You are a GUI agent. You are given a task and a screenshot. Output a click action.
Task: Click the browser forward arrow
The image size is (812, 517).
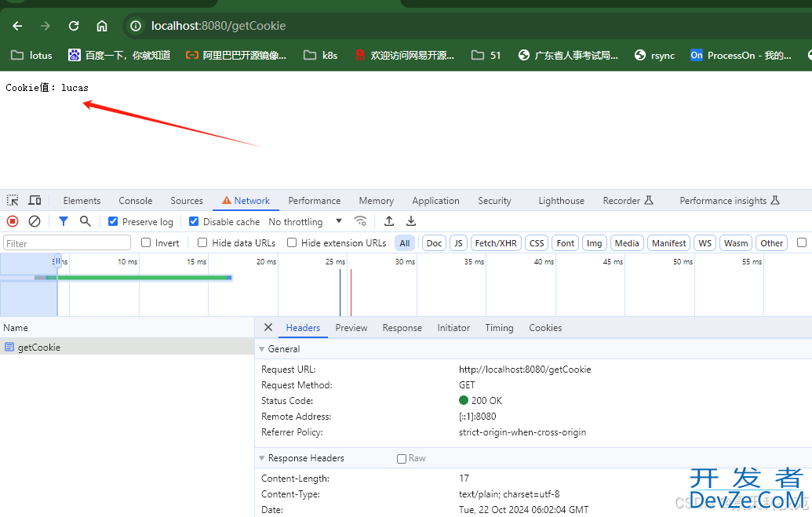click(x=46, y=26)
